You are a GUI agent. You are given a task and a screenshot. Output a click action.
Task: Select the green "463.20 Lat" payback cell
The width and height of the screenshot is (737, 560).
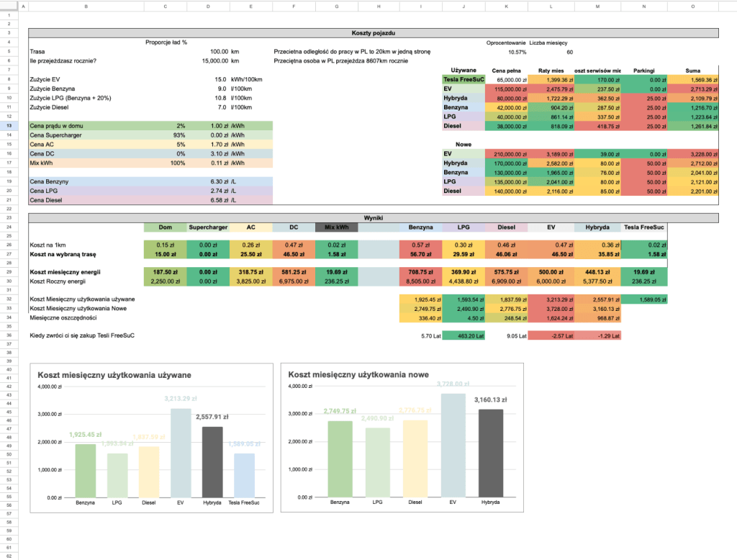pyautogui.click(x=464, y=335)
